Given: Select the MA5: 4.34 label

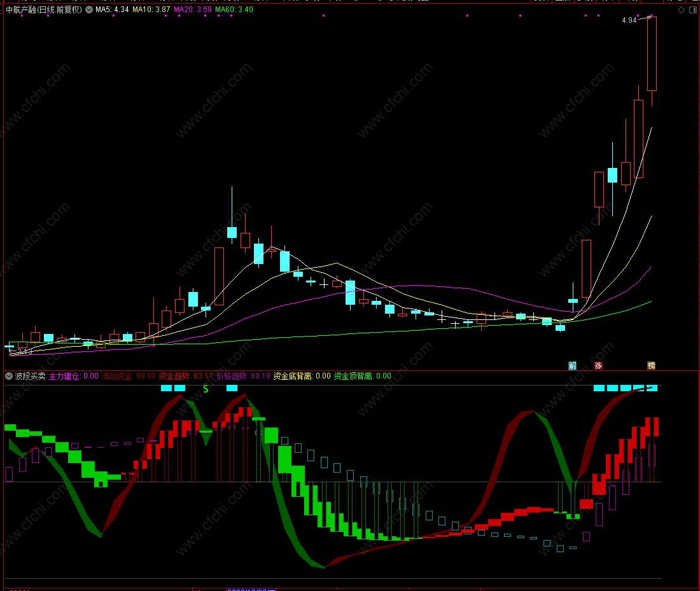Looking at the screenshot, I should coord(112,10).
